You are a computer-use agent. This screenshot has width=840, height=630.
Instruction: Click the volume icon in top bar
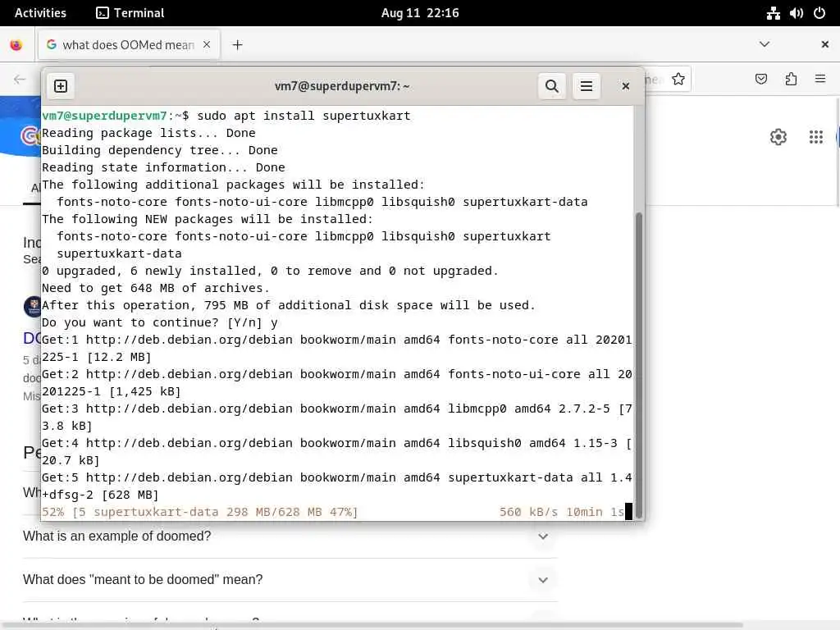click(x=796, y=13)
